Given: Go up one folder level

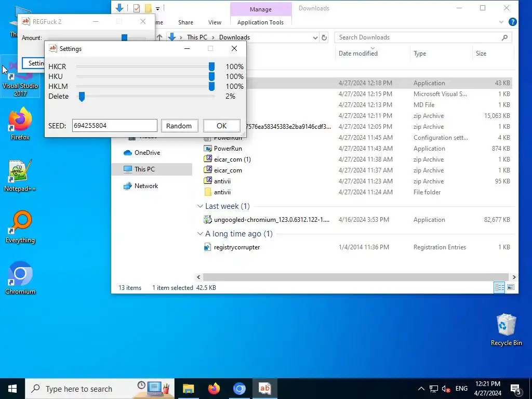Looking at the screenshot, I should click(x=159, y=37).
